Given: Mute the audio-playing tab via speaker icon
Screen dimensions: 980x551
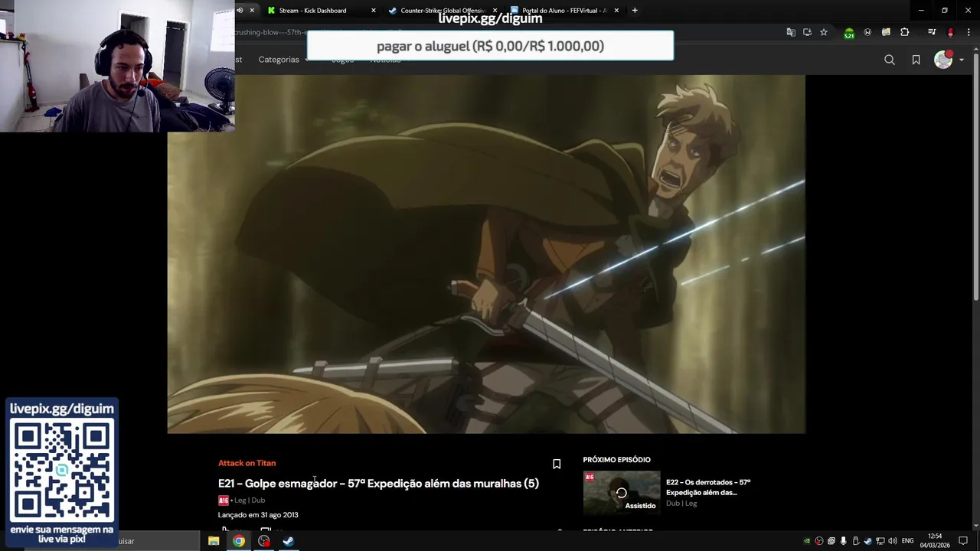Looking at the screenshot, I should pyautogui.click(x=240, y=11).
